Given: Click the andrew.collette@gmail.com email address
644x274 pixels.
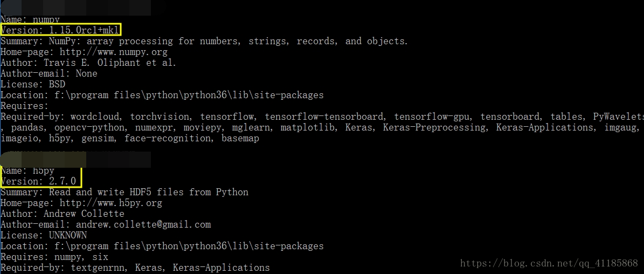Looking at the screenshot, I should (143, 224).
